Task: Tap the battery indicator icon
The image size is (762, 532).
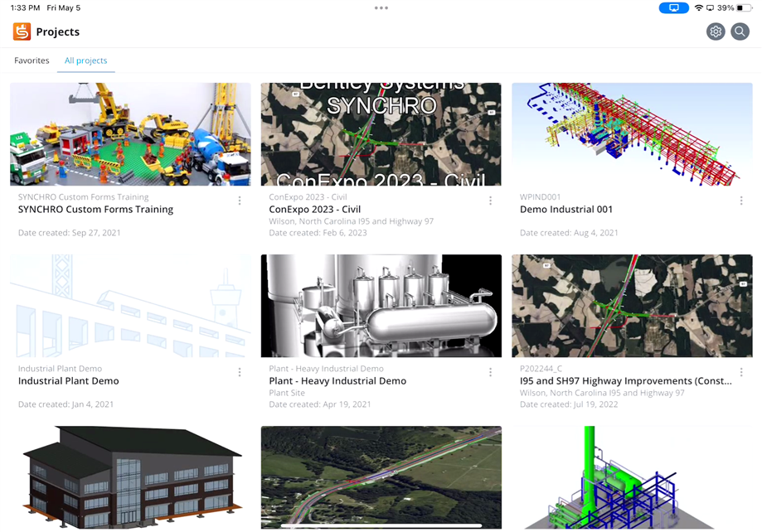Action: 744,7
